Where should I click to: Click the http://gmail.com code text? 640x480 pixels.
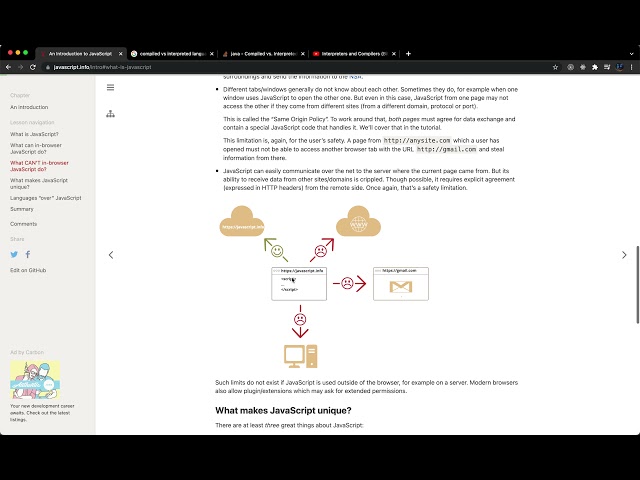point(447,149)
